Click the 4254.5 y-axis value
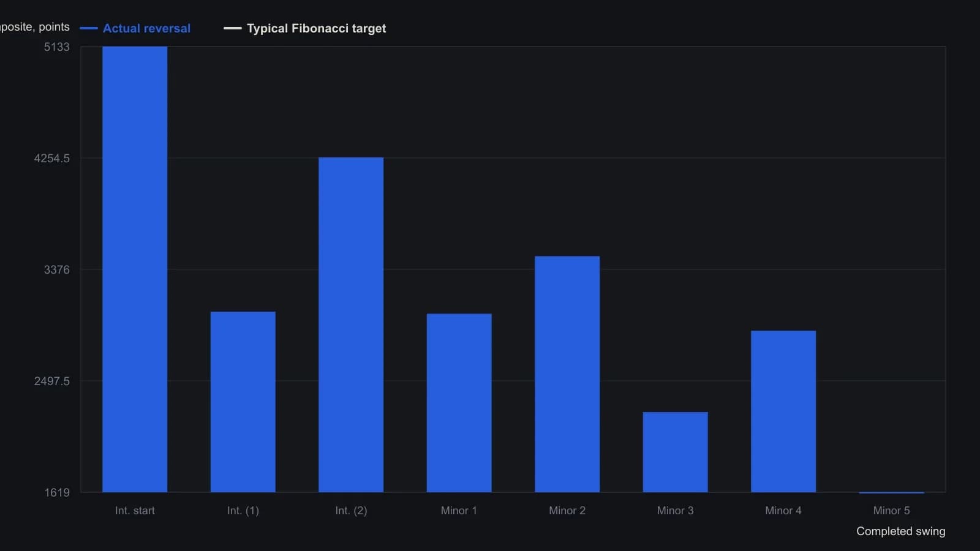 point(52,159)
